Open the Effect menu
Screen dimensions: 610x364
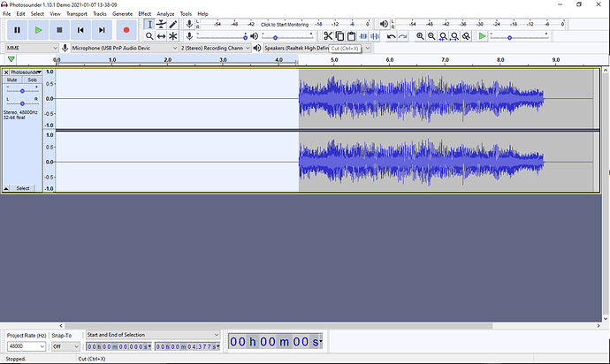145,13
